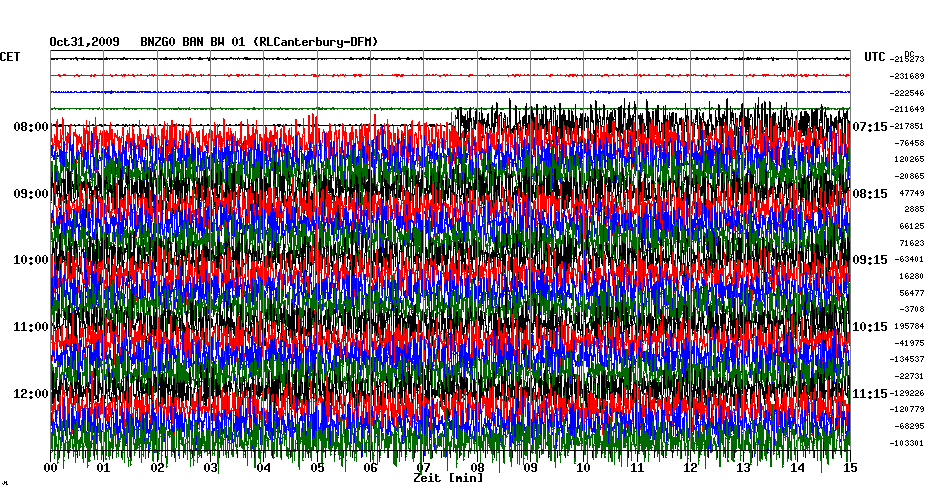Click the DC offset value 120265
Image resolution: width=930 pixels, height=494 pixels.
pos(908,159)
